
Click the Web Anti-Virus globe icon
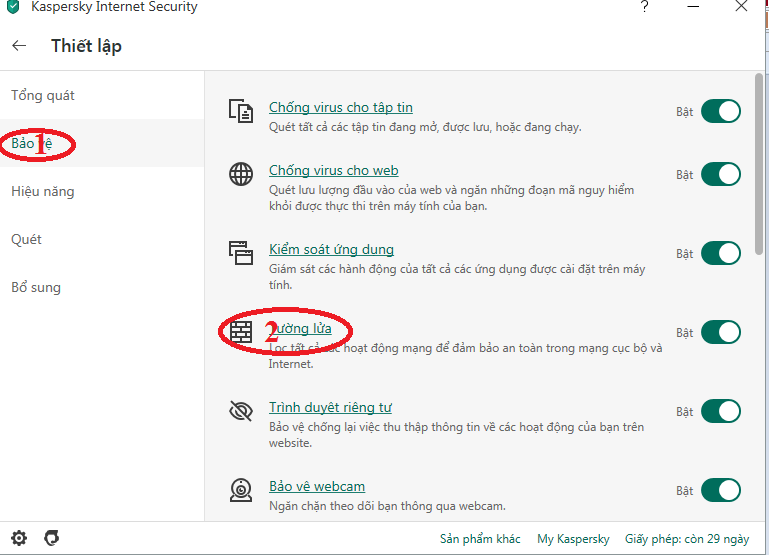241,174
